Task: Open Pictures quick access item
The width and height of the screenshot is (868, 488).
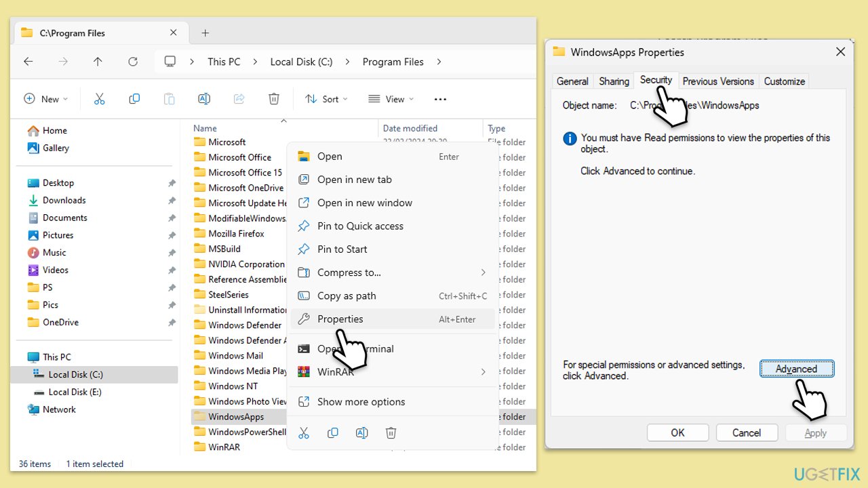Action: click(x=50, y=235)
